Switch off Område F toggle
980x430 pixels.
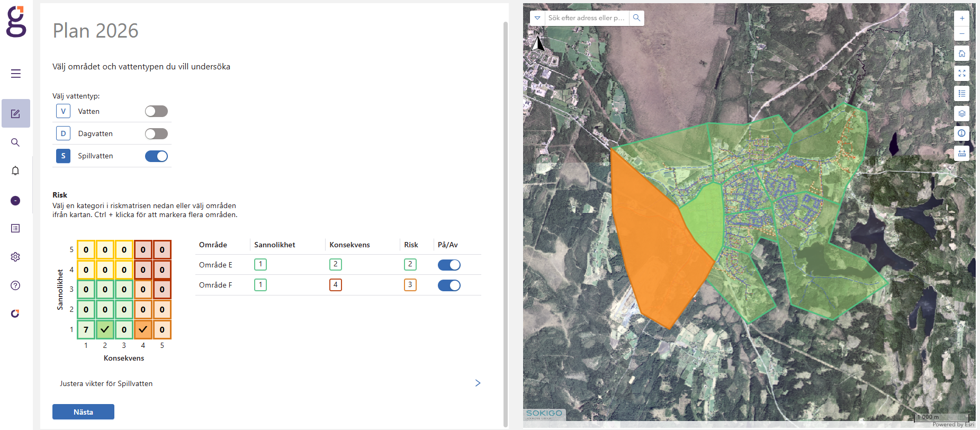coord(449,285)
